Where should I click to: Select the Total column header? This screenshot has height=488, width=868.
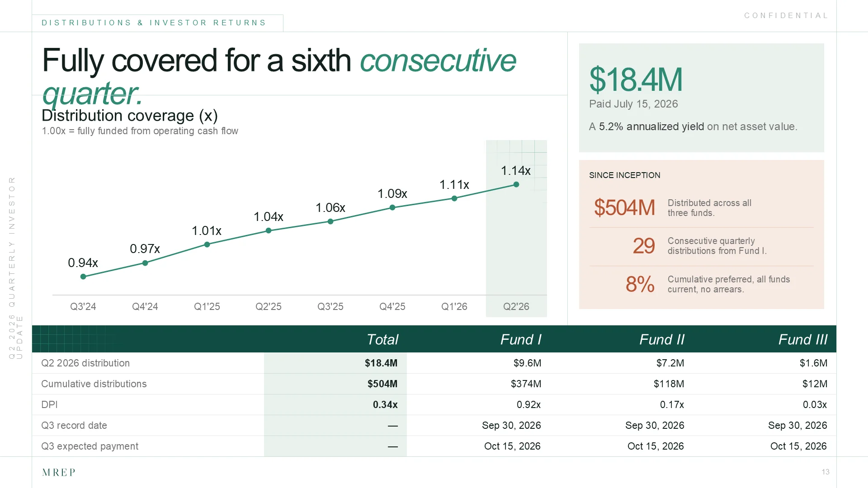[x=382, y=339]
